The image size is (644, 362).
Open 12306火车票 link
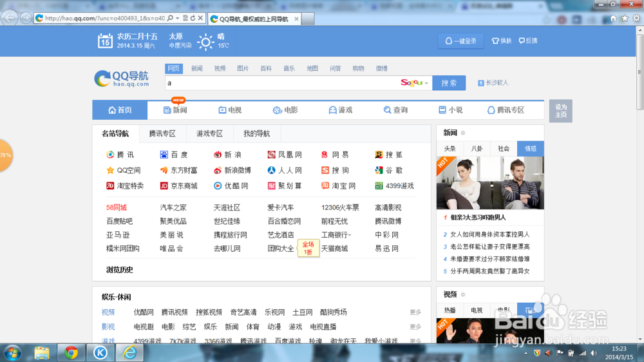(x=340, y=208)
